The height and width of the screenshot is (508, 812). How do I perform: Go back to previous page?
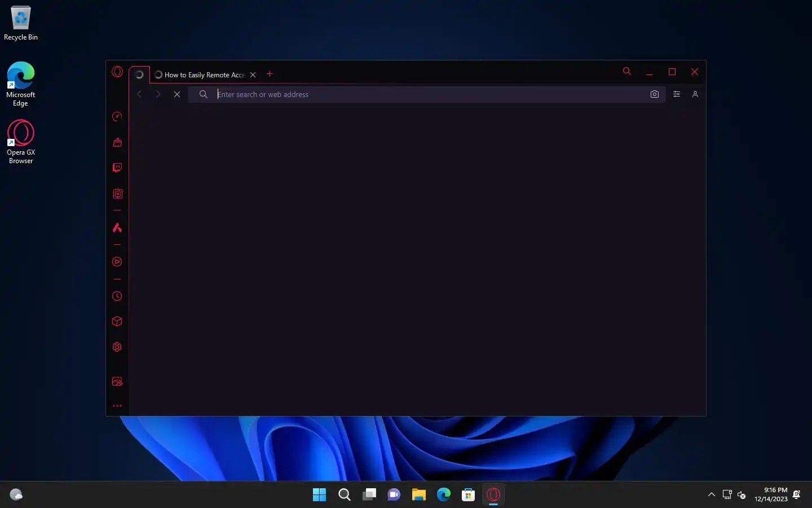139,94
